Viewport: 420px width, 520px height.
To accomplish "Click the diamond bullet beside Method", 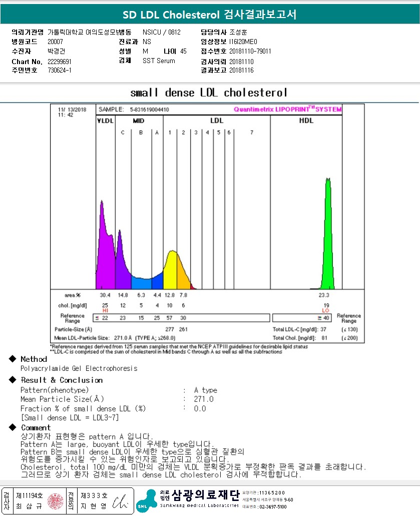I will pyautogui.click(x=12, y=359).
